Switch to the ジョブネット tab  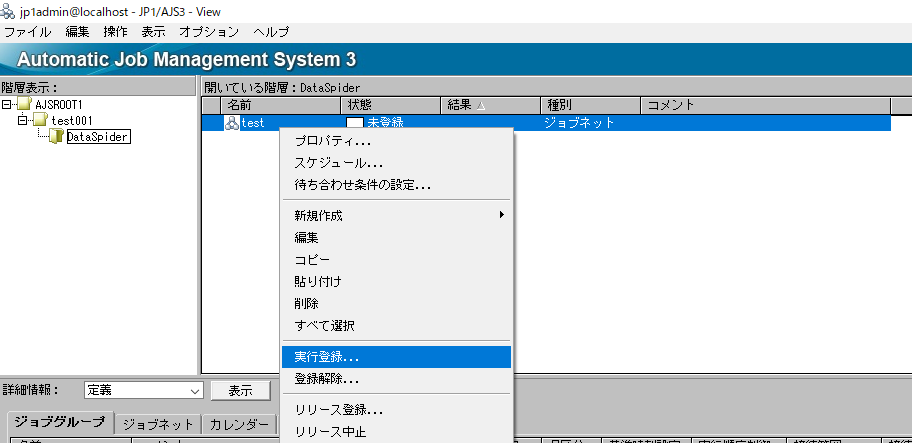coord(158,424)
